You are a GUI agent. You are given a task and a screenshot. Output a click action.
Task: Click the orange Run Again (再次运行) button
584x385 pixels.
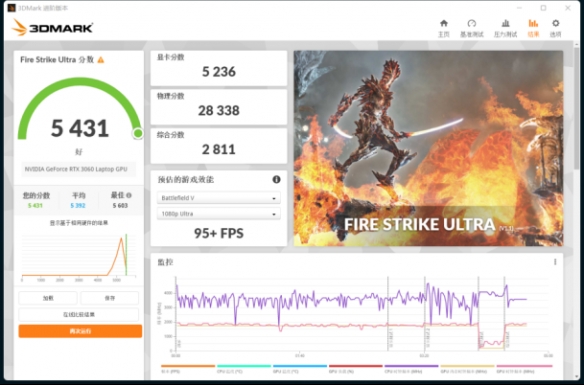(80, 331)
